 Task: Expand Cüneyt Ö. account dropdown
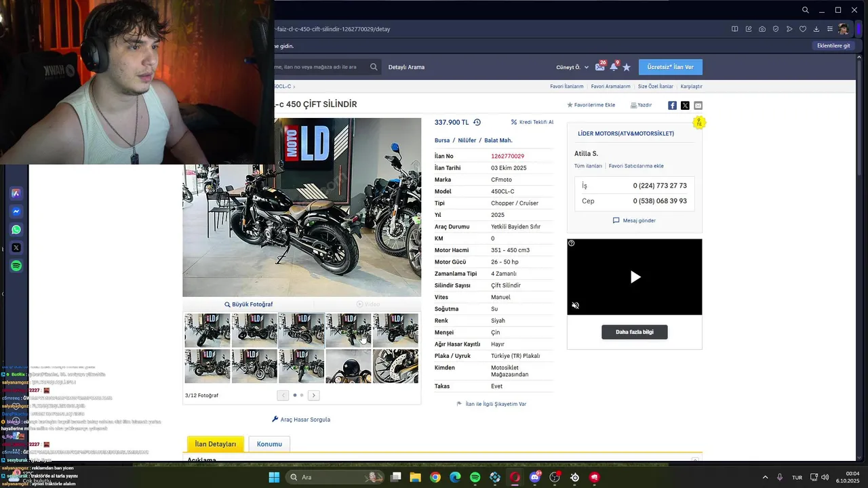pyautogui.click(x=572, y=67)
